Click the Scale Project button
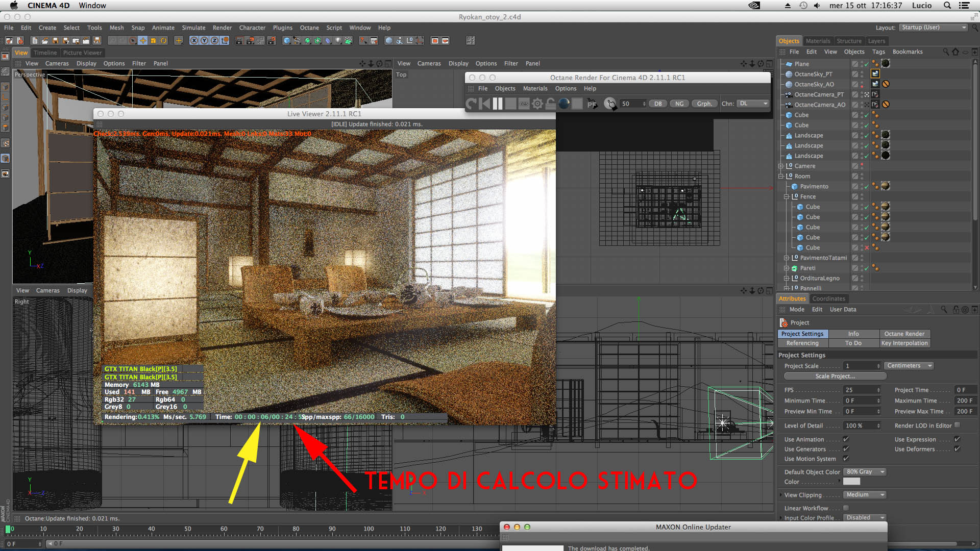The image size is (980, 551). click(x=835, y=377)
